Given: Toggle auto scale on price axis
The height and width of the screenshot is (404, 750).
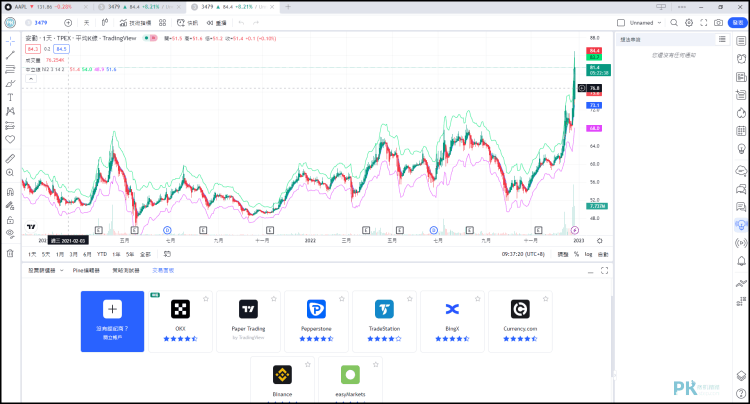Looking at the screenshot, I should 603,254.
